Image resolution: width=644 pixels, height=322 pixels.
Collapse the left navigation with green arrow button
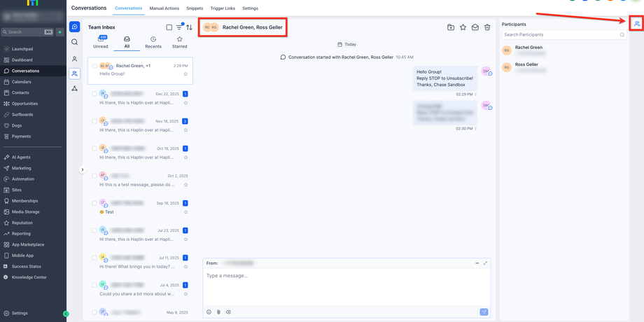[66, 314]
